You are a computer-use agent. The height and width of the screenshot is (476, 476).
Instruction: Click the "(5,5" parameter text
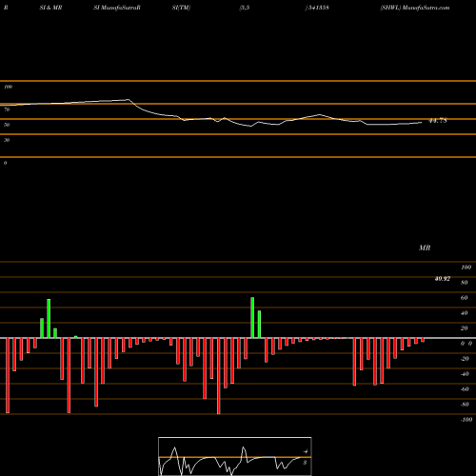(x=245, y=8)
